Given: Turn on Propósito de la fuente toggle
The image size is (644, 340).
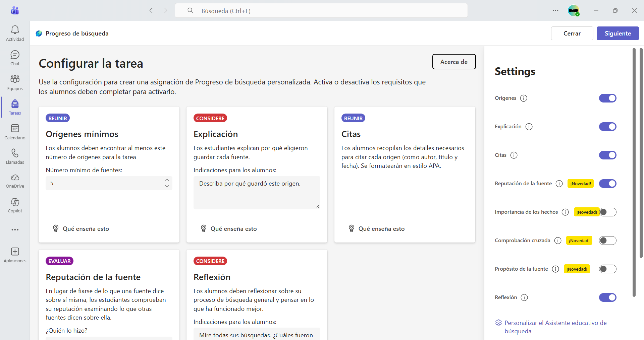Looking at the screenshot, I should tap(607, 269).
